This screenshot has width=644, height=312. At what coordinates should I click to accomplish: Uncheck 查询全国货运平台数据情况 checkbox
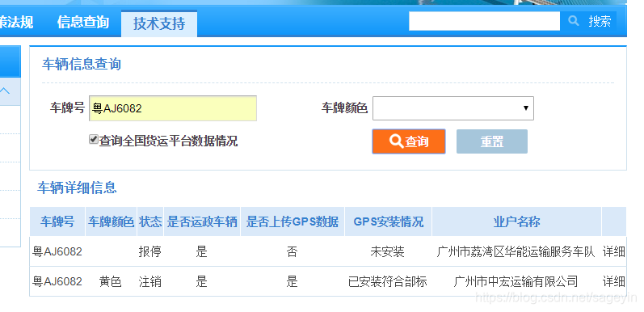(94, 140)
